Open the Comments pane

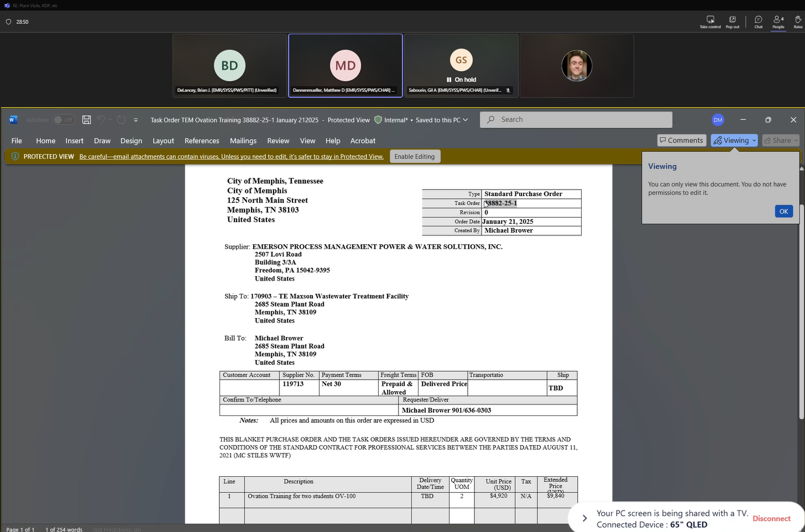(x=681, y=140)
